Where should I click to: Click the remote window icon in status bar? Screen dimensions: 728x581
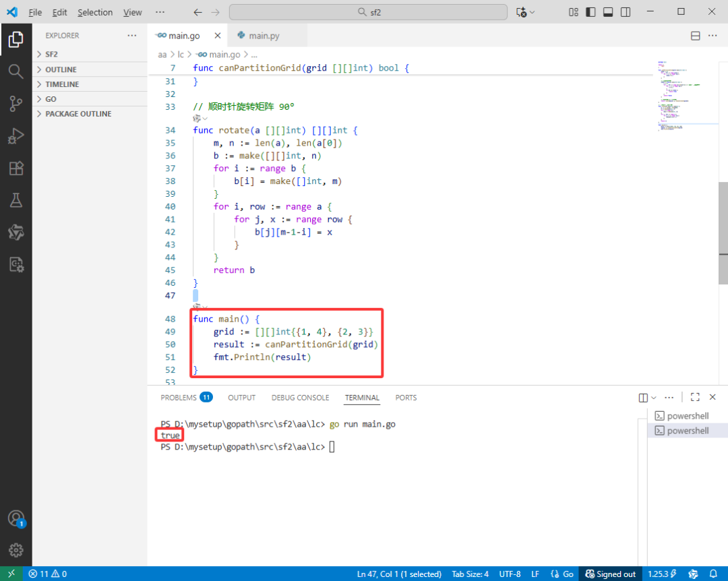coord(11,574)
